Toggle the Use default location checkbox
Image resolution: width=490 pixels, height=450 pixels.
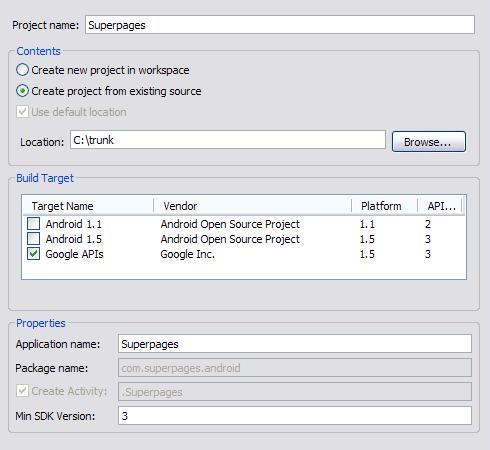pyautogui.click(x=22, y=112)
